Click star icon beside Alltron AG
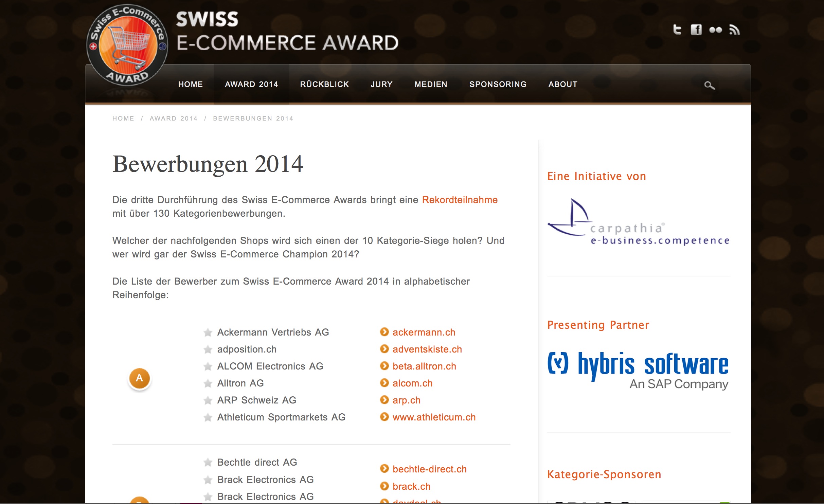The height and width of the screenshot is (504, 824). click(x=208, y=383)
